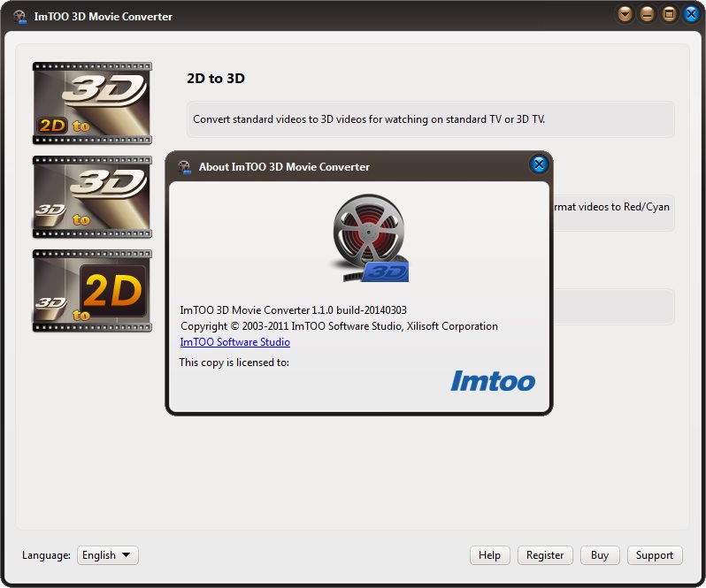Click the Buy button

pos(600,555)
